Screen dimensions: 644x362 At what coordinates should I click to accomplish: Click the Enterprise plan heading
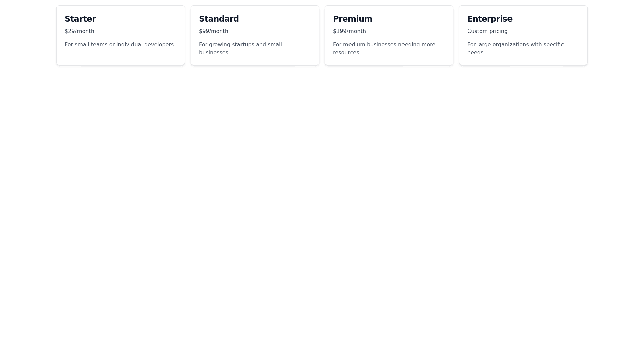[490, 19]
